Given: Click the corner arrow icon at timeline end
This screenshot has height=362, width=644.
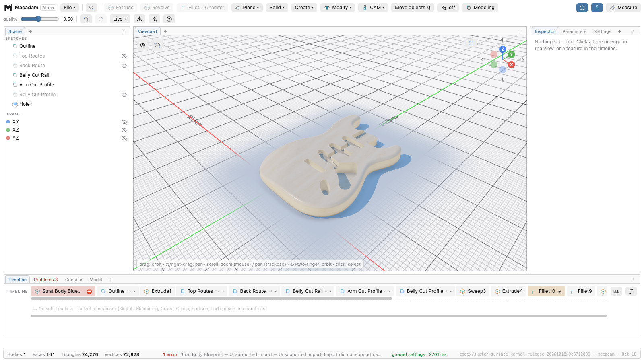Looking at the screenshot, I should (x=631, y=291).
